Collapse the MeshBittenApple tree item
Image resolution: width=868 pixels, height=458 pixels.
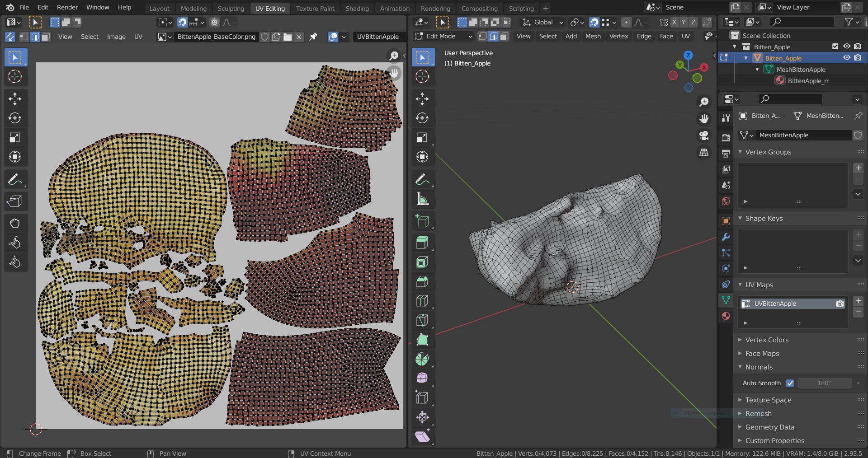757,69
